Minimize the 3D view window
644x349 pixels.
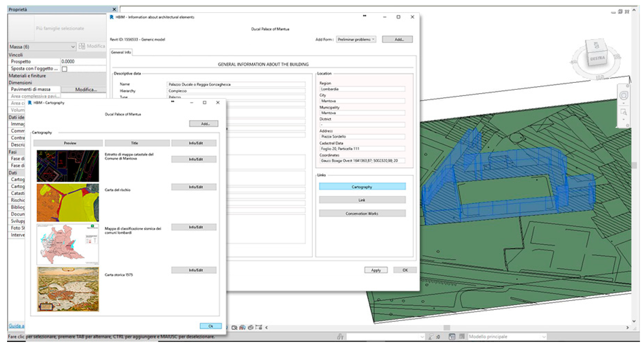point(613,12)
